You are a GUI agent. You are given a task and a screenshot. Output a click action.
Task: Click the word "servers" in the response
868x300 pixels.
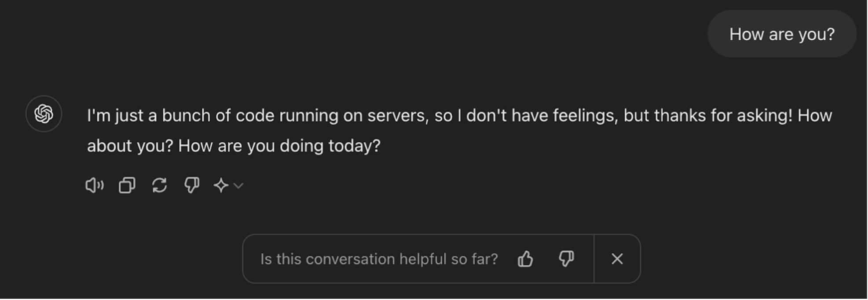[x=397, y=116]
